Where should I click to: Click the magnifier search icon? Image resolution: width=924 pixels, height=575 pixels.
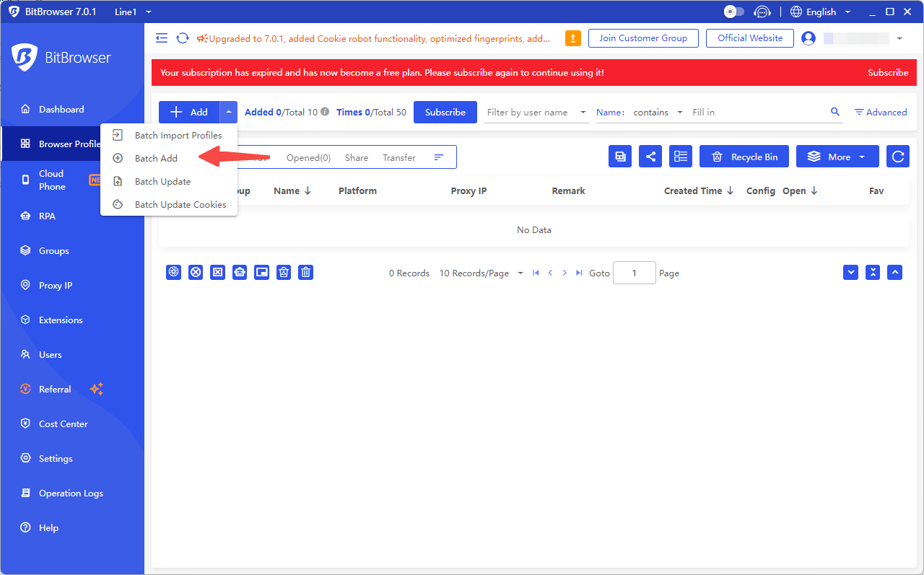[x=835, y=112]
